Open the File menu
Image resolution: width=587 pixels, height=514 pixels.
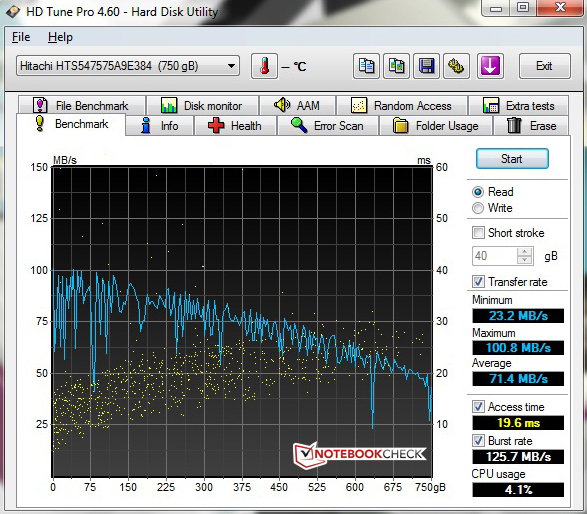tap(21, 37)
